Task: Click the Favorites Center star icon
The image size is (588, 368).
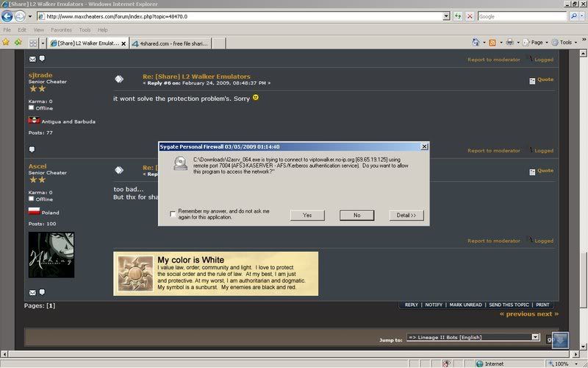Action: pos(6,43)
